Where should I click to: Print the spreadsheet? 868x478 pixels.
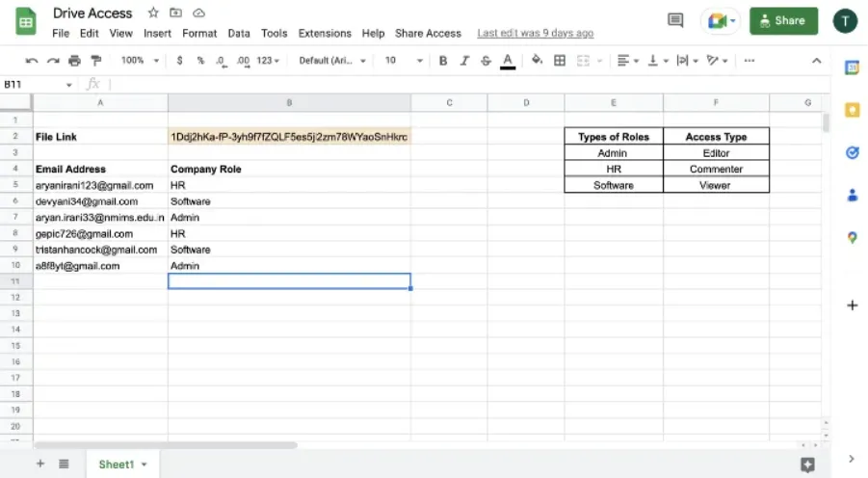(75, 61)
